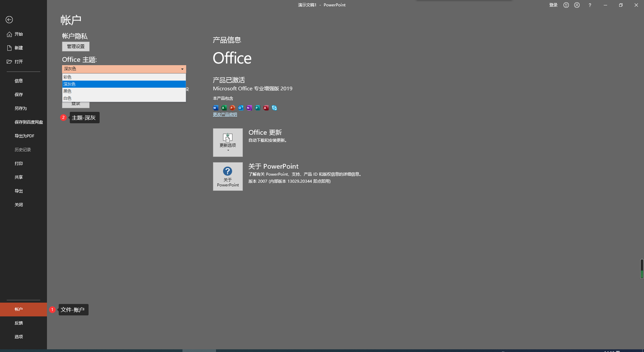
Task: Click the vertical scrollbar indicator at right
Action: pos(642,269)
